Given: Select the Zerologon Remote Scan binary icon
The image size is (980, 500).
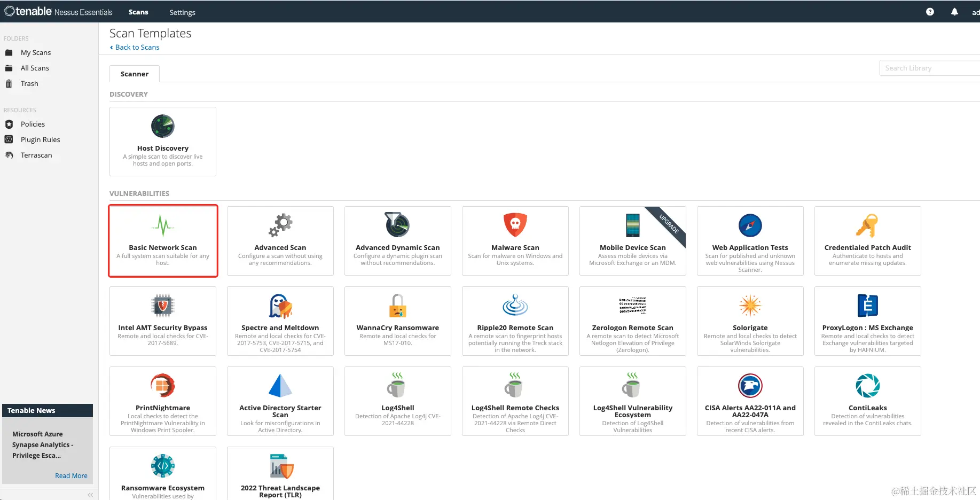Looking at the screenshot, I should tap(633, 306).
